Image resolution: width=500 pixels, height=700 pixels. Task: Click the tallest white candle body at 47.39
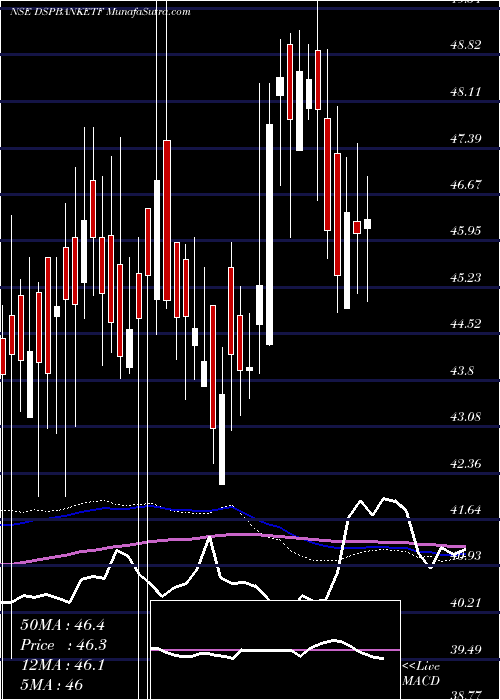[x=270, y=234]
